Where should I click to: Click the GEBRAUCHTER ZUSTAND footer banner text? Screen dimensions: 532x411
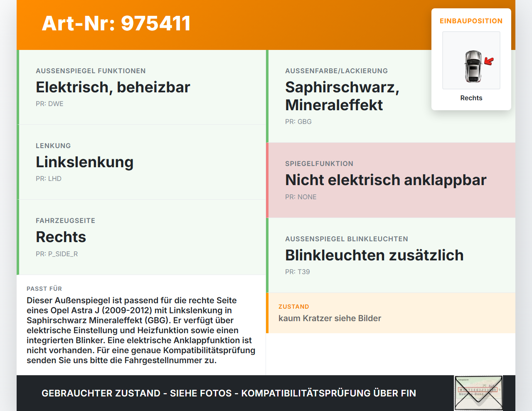tap(229, 393)
